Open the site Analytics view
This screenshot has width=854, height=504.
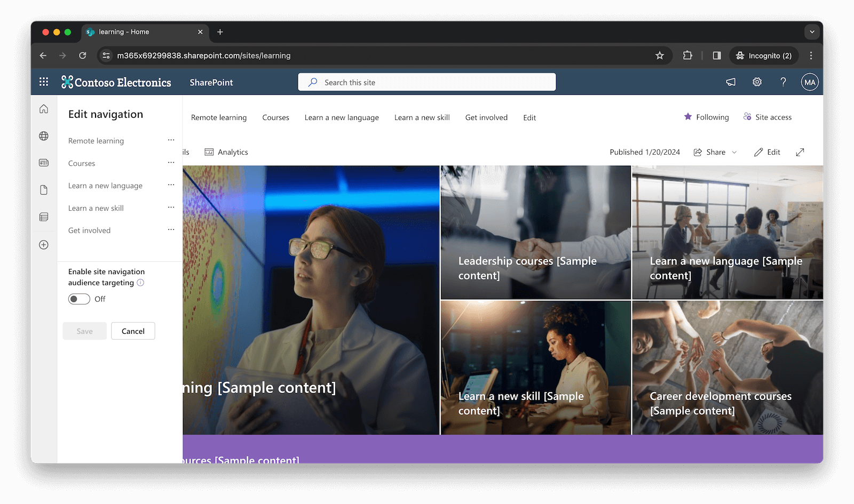[x=226, y=152]
